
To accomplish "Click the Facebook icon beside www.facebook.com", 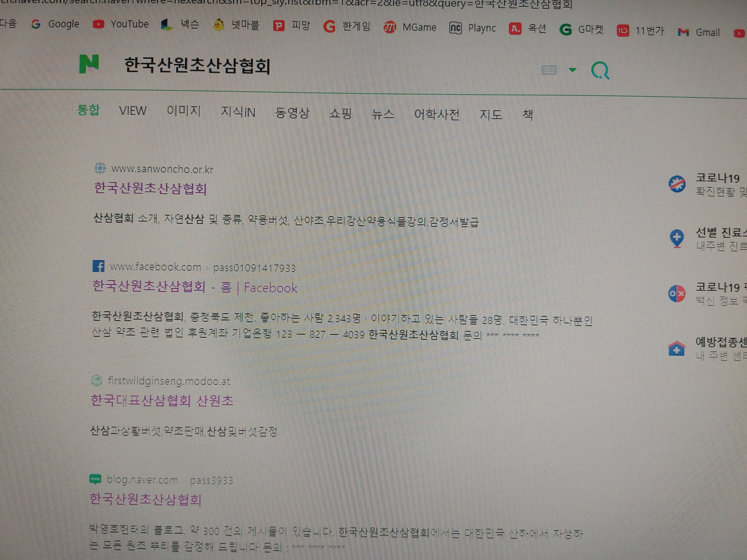I will click(x=98, y=266).
